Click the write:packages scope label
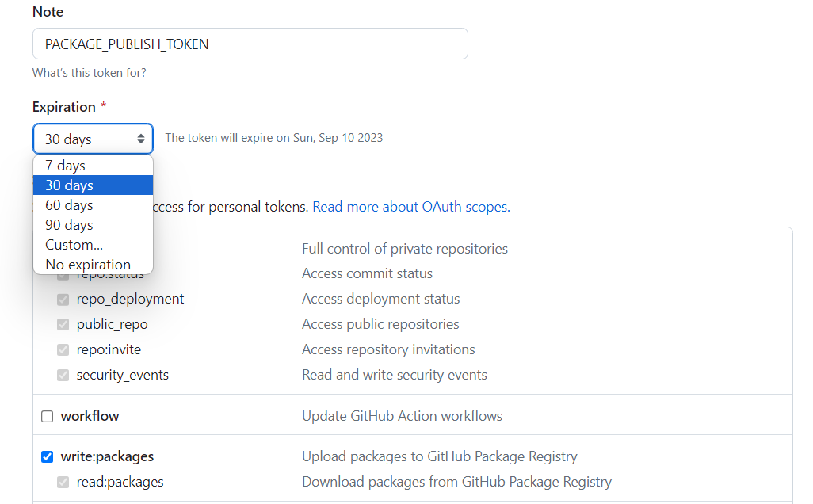The height and width of the screenshot is (504, 813). pyautogui.click(x=107, y=456)
